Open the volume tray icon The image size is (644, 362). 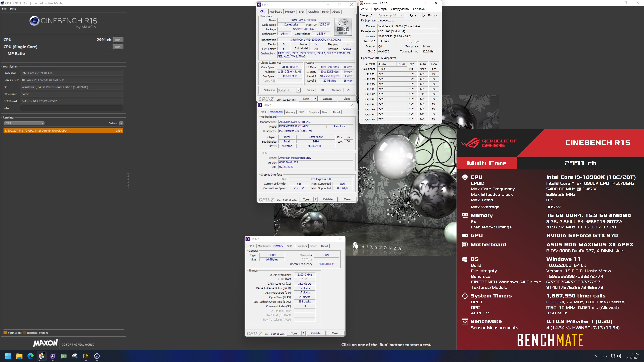pos(619,356)
